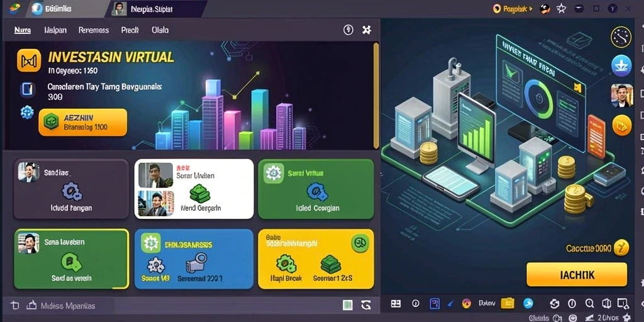The height and width of the screenshot is (322, 644).
Task: Click the Dalwv label in bottom toolbar
Action: [x=487, y=304]
